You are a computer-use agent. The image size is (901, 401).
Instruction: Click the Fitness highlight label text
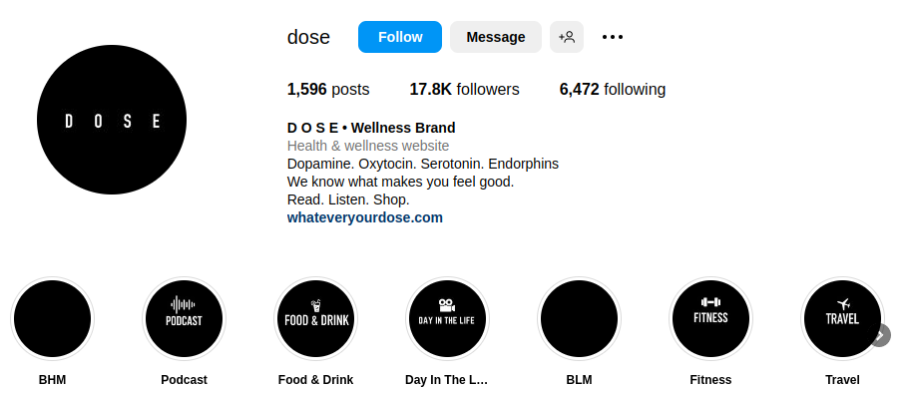point(711,380)
